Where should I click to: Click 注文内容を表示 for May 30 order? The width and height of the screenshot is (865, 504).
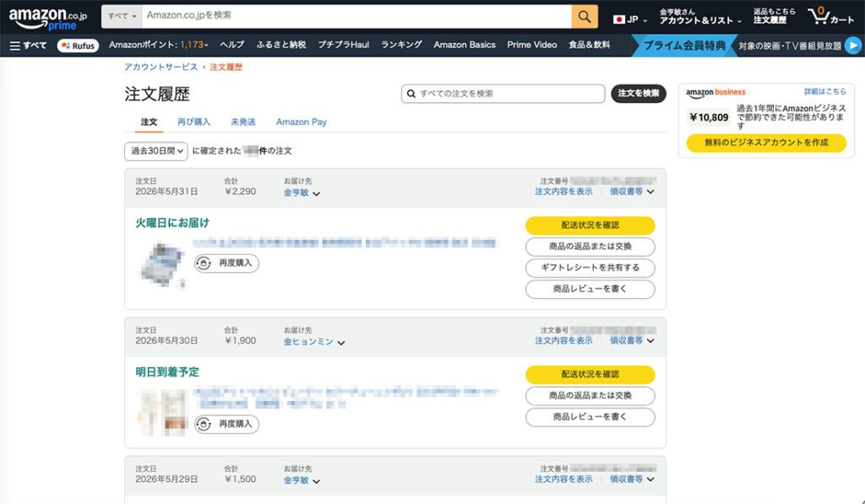coord(563,341)
